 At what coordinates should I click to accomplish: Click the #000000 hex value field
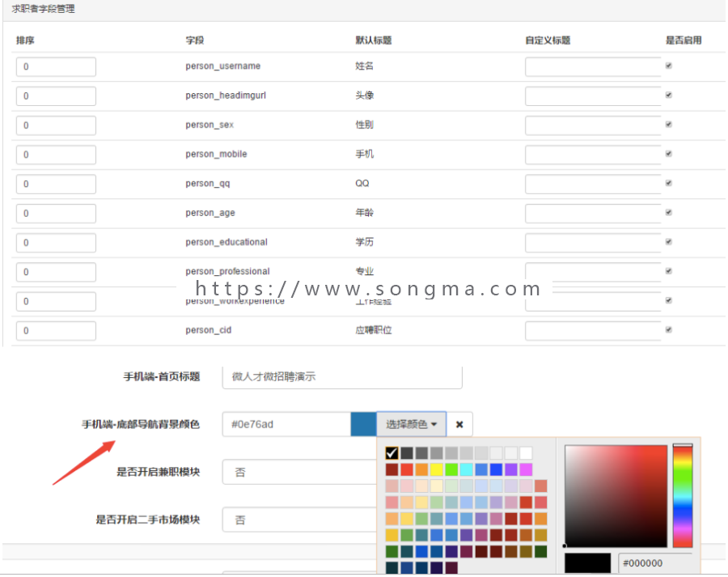pyautogui.click(x=655, y=563)
